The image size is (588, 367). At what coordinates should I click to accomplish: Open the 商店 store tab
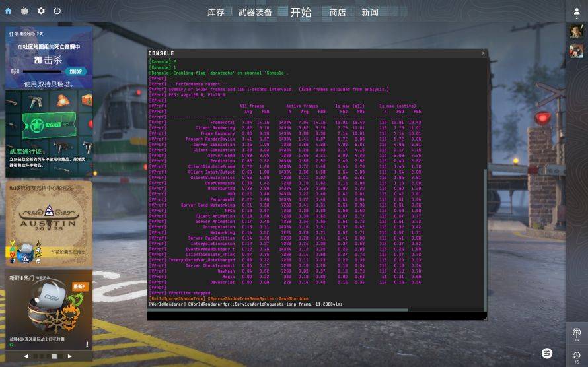pos(338,12)
